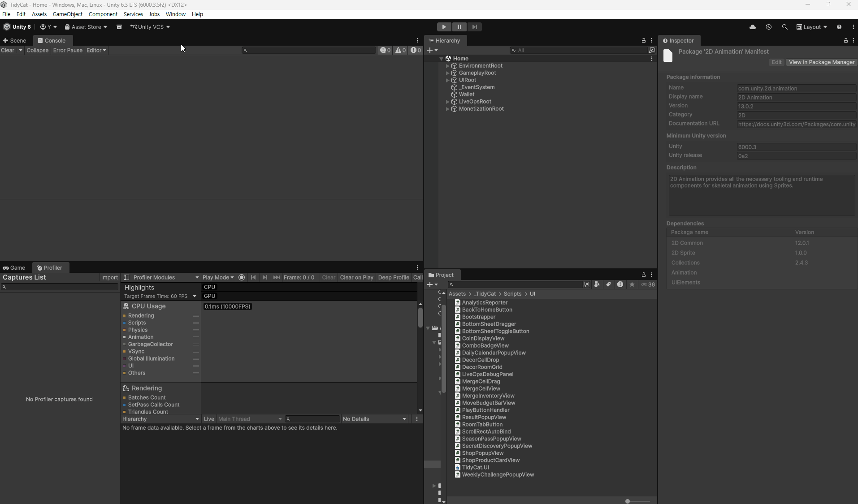Toggle the Scripts category color in CPU Usage
The image size is (858, 504).
pyautogui.click(x=124, y=323)
